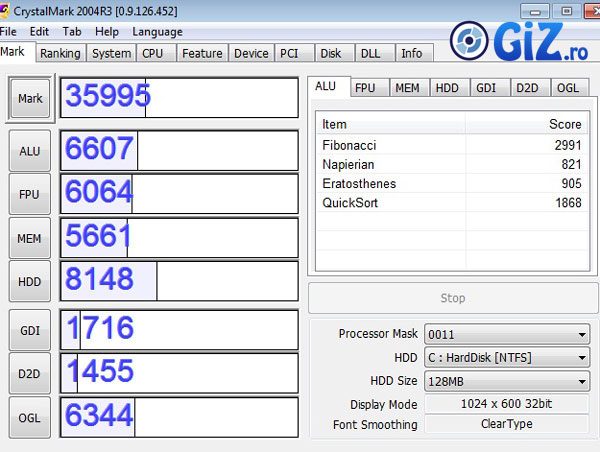The image size is (600, 452).
Task: Click the D2D benchmark button
Action: pos(30,373)
